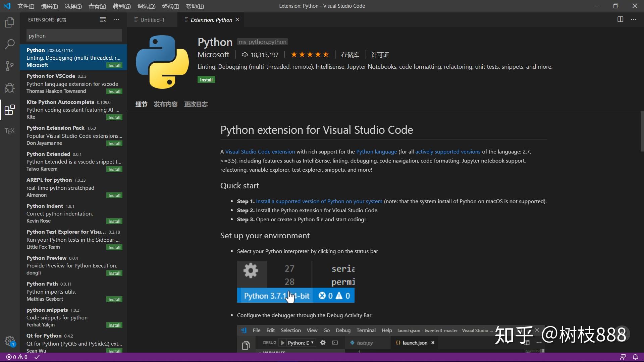Open the 文件 menu
The width and height of the screenshot is (644, 362).
pyautogui.click(x=25, y=6)
